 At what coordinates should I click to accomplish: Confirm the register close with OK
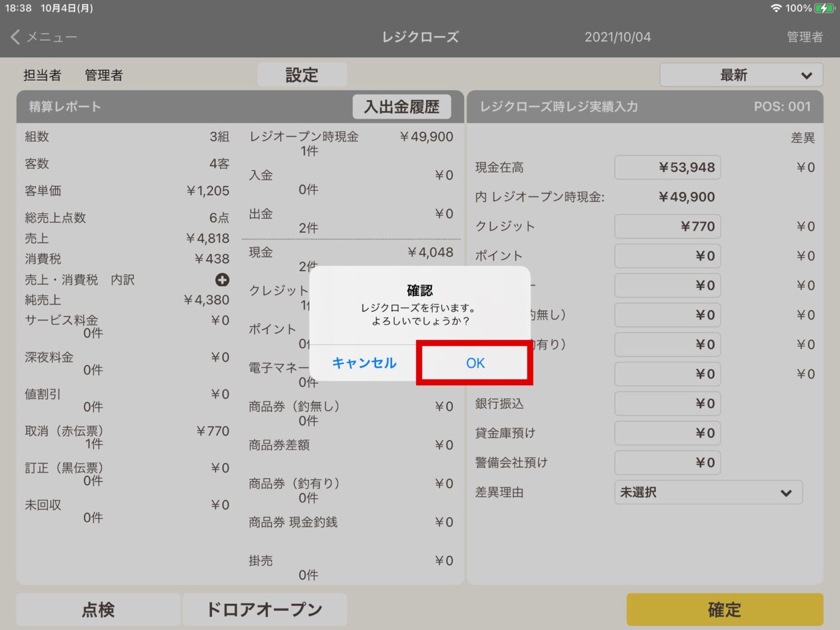475,363
